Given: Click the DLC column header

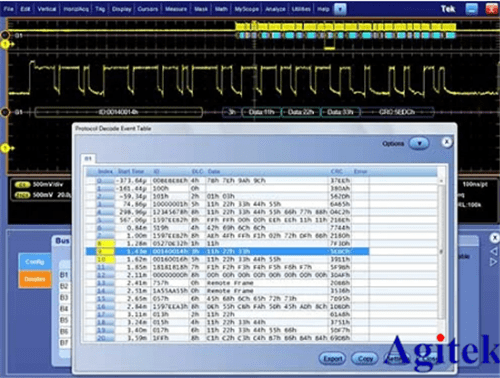Looking at the screenshot, I should click(x=198, y=172).
